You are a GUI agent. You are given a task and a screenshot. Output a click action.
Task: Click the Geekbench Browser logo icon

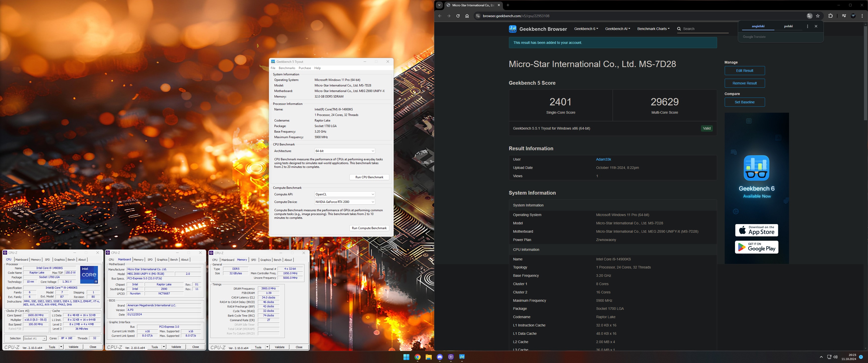512,29
